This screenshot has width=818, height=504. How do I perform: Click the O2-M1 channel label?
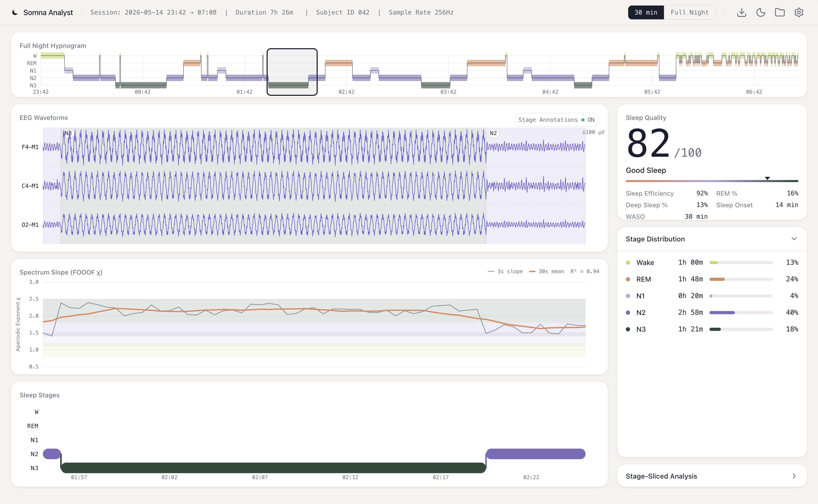[x=30, y=225]
